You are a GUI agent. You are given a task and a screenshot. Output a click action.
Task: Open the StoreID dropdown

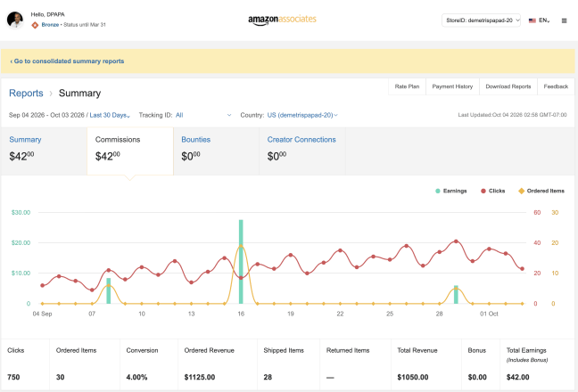[x=481, y=20]
